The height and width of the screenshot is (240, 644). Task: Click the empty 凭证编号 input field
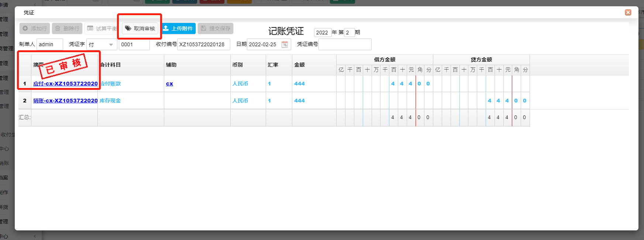pyautogui.click(x=345, y=44)
